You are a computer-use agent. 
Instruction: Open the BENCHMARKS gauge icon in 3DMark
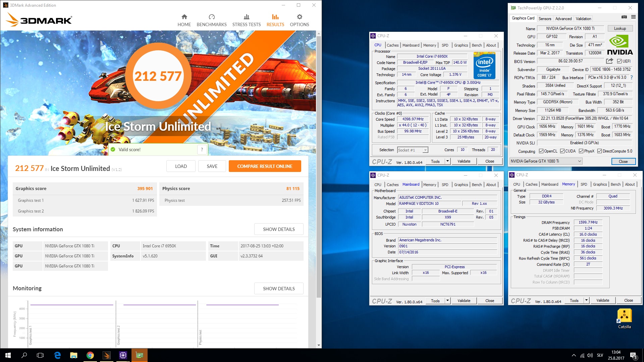coord(212,17)
